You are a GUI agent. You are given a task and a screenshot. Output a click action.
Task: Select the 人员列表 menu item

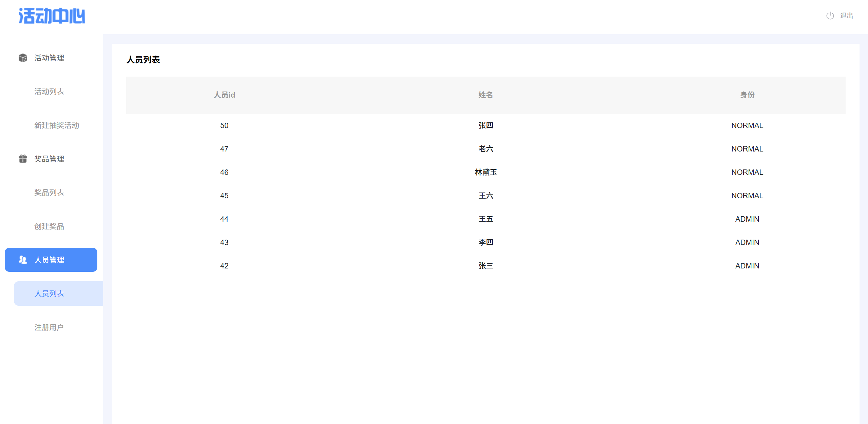[49, 294]
